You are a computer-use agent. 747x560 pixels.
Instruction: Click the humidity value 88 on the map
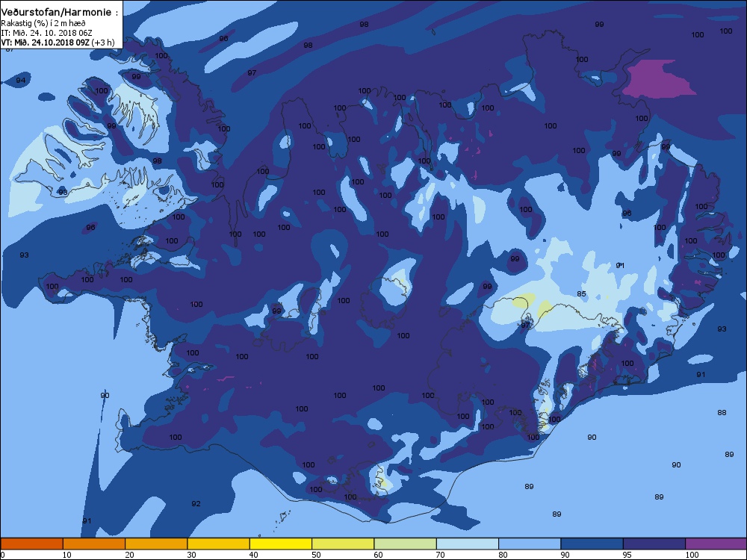pyautogui.click(x=722, y=412)
